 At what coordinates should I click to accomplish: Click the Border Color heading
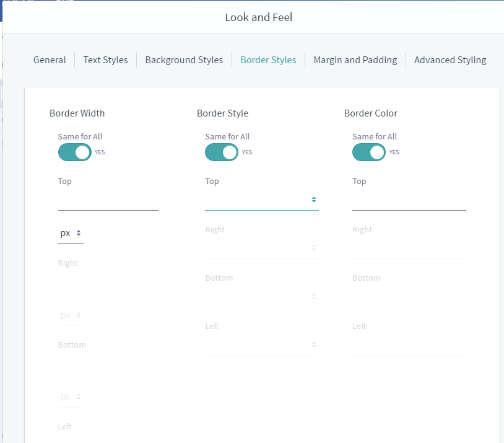pyautogui.click(x=371, y=113)
